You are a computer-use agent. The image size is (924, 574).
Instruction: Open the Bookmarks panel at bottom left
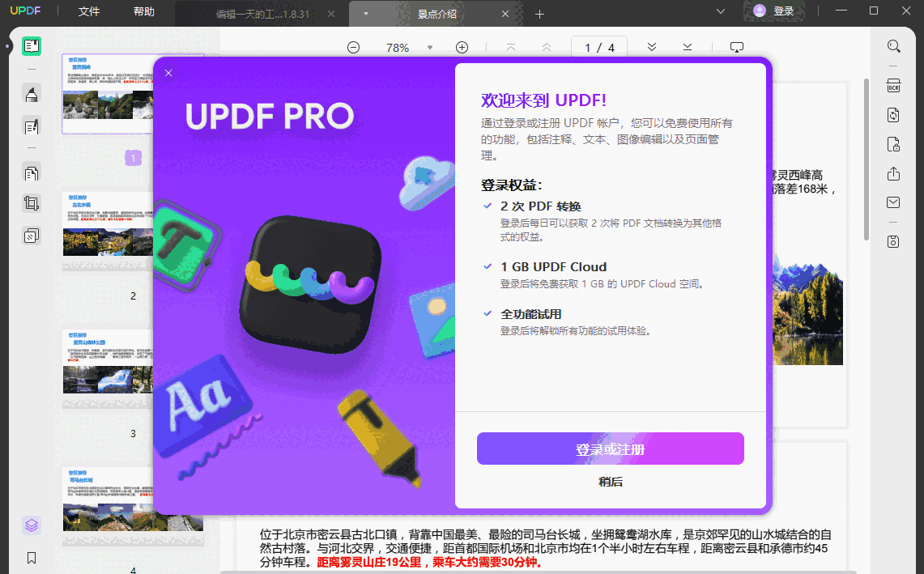tap(31, 557)
